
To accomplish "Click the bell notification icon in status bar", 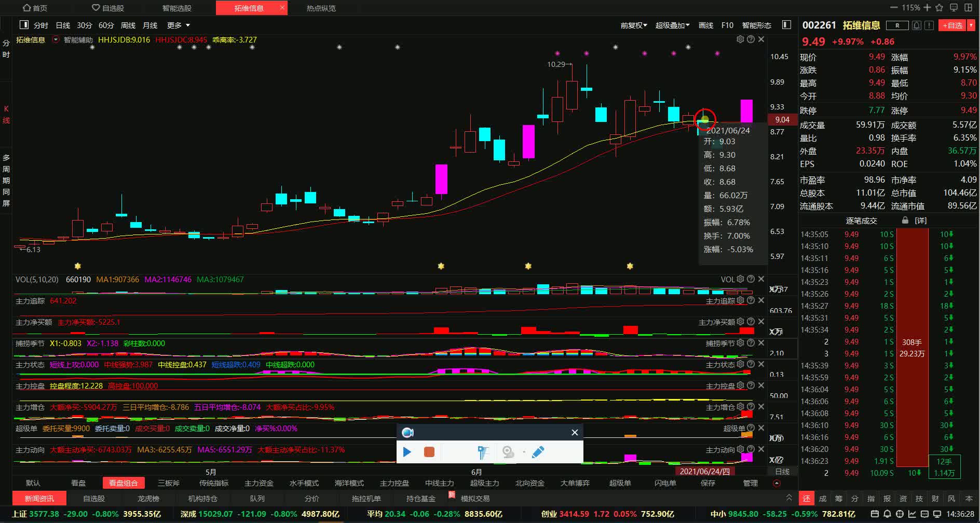I will pyautogui.click(x=887, y=514).
